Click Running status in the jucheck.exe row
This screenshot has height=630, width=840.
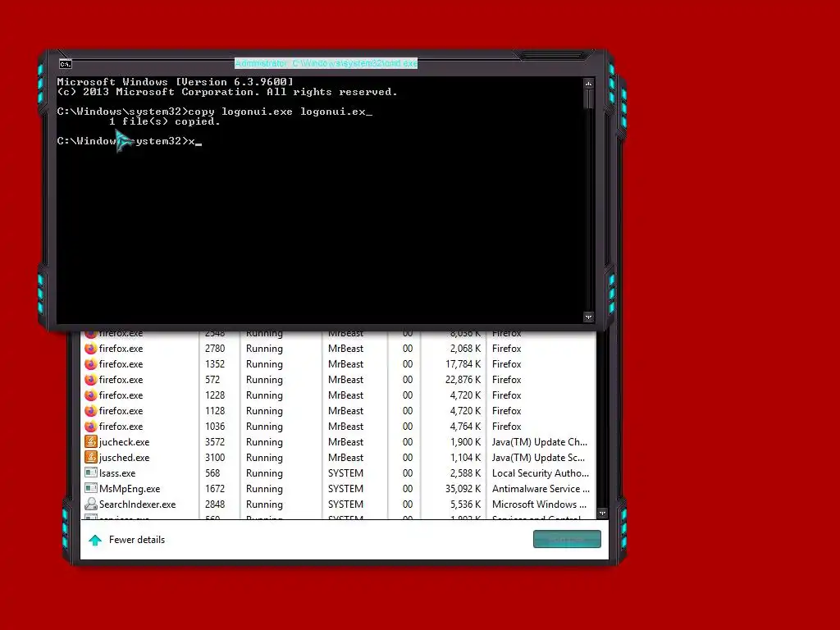tap(264, 442)
